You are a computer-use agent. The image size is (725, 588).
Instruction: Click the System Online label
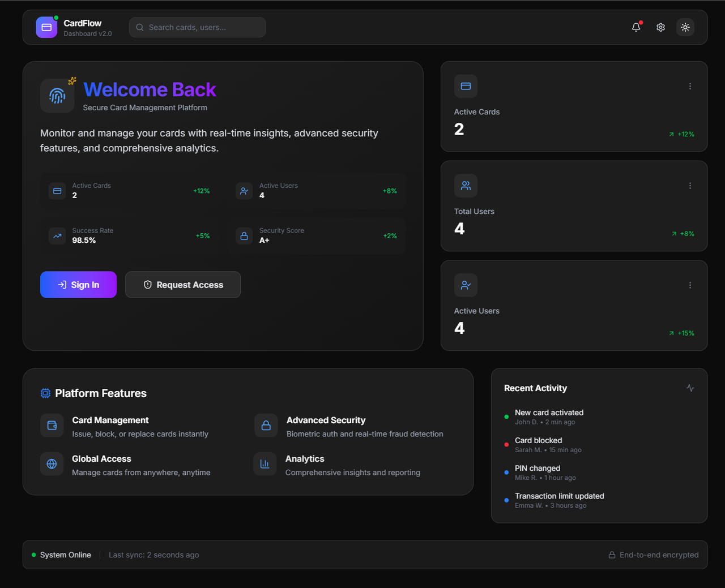[x=66, y=555]
